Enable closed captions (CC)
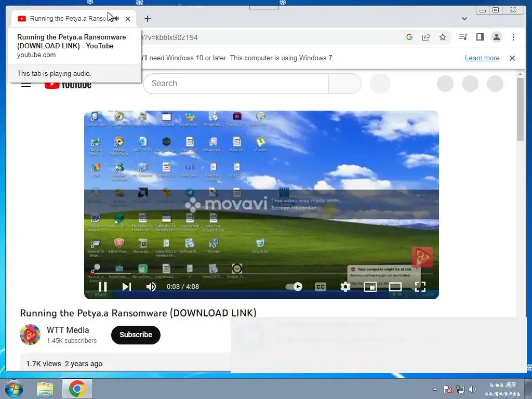The width and height of the screenshot is (532, 399). [x=320, y=287]
